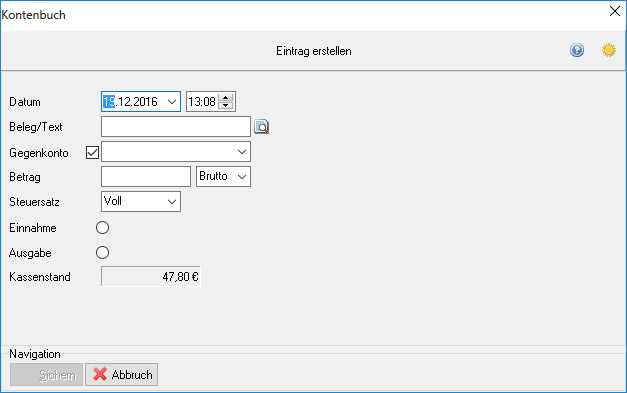This screenshot has height=393, width=627.
Task: Open the receipt search icon beside Beleg/Text
Action: click(x=262, y=127)
